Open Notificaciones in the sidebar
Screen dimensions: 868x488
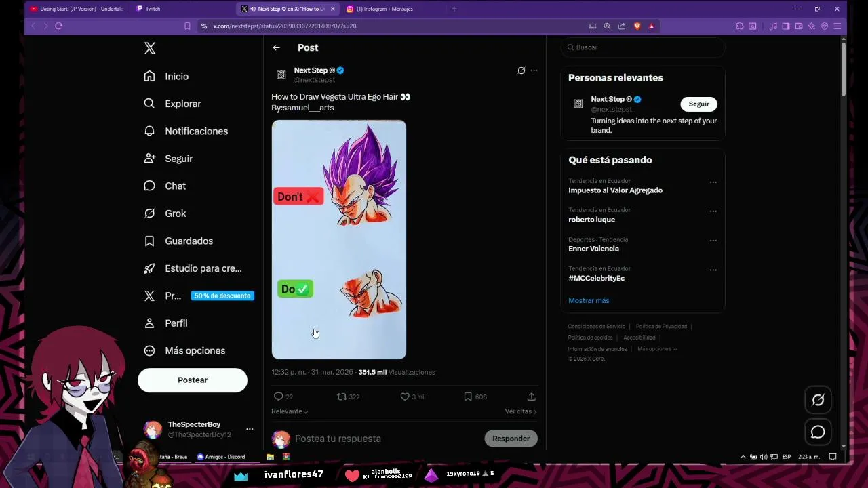click(x=186, y=131)
